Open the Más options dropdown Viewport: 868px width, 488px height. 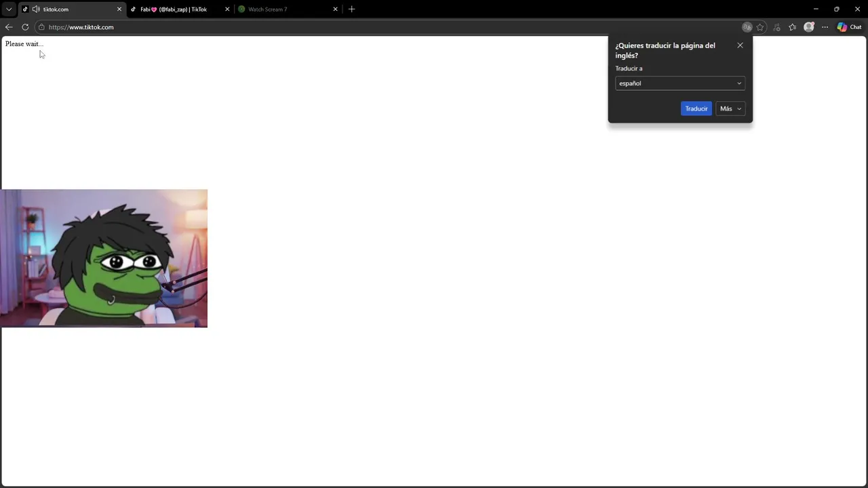[730, 108]
